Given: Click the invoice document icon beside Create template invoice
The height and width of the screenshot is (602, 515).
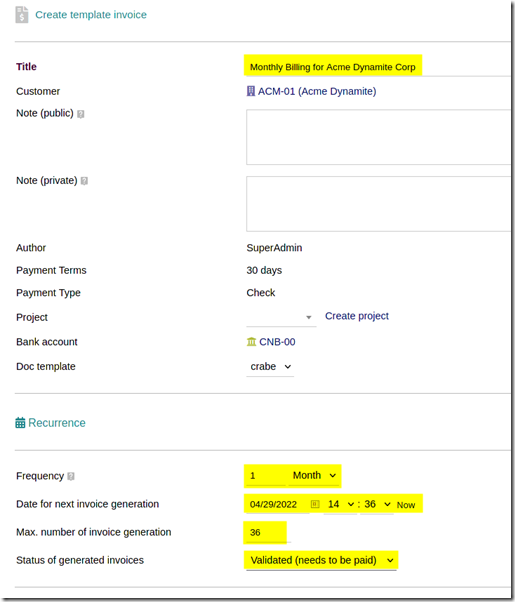Looking at the screenshot, I should click(22, 15).
